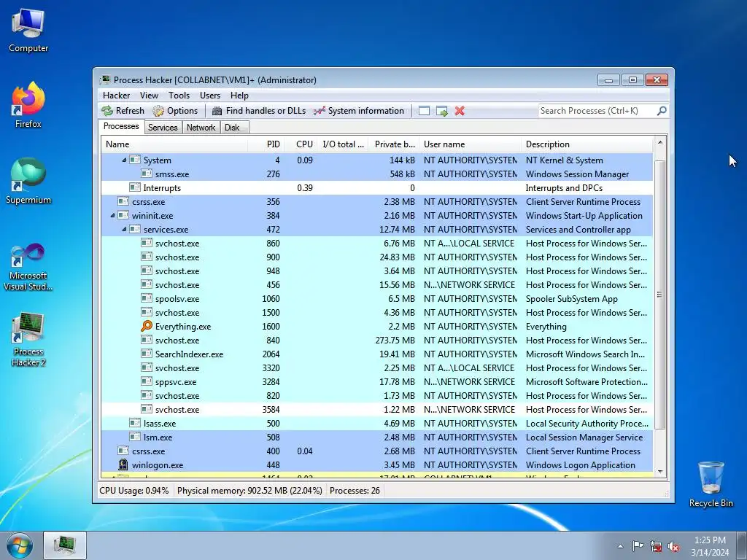Screen dimensions: 747x560
Task: Show hidden tray icons arrow
Action: [620, 546]
